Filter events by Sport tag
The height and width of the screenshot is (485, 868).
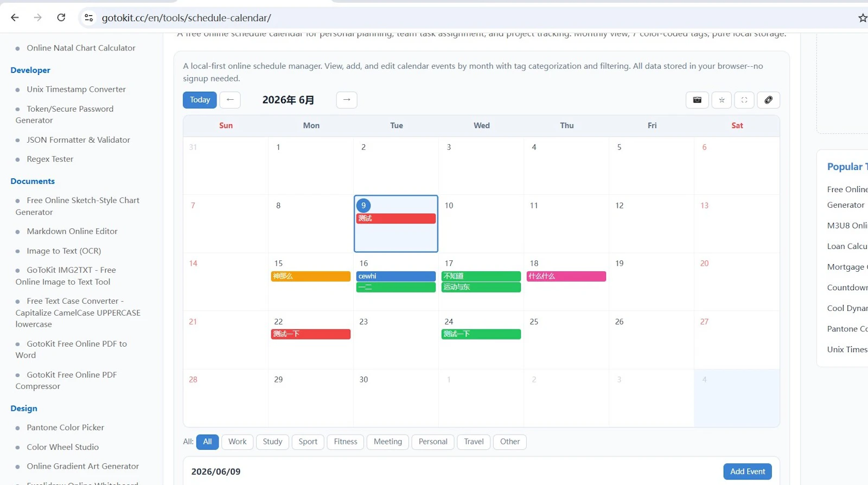coord(308,442)
